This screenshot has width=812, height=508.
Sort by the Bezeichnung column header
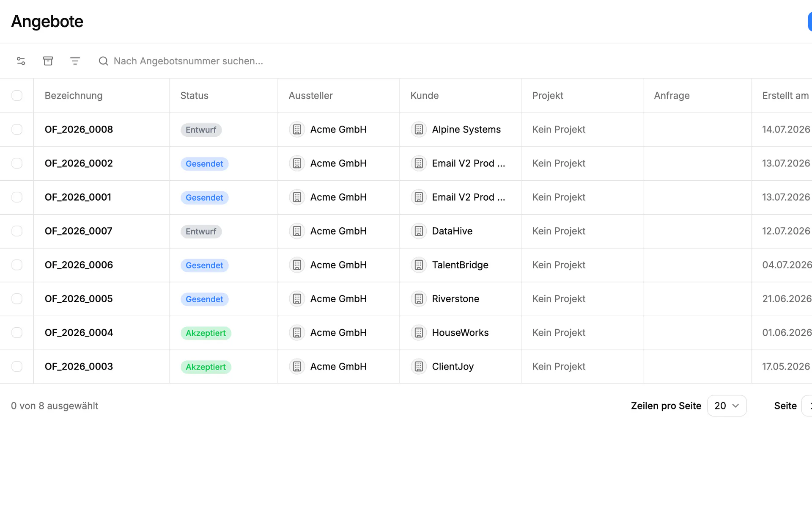pyautogui.click(x=74, y=96)
